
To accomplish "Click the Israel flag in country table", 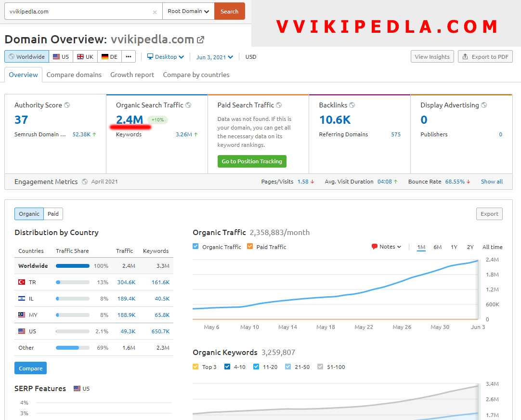I will coord(22,299).
